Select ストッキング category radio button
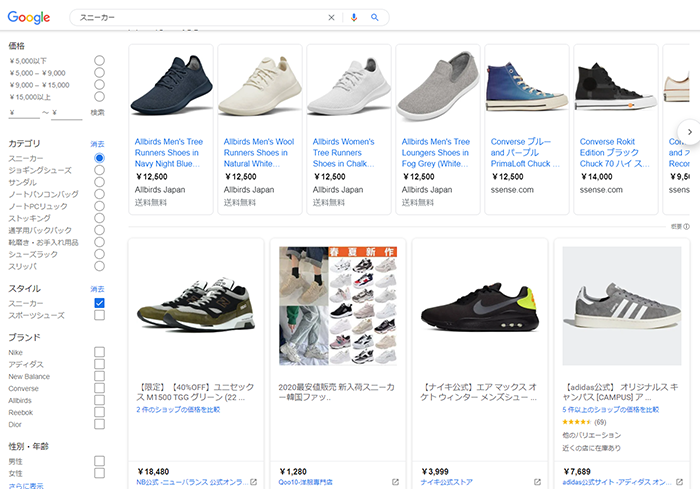 tap(99, 218)
